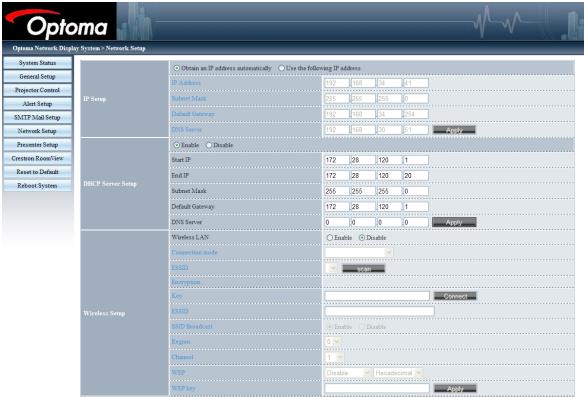Open SMTP Mail Setup
This screenshot has height=398, width=584.
[37, 117]
